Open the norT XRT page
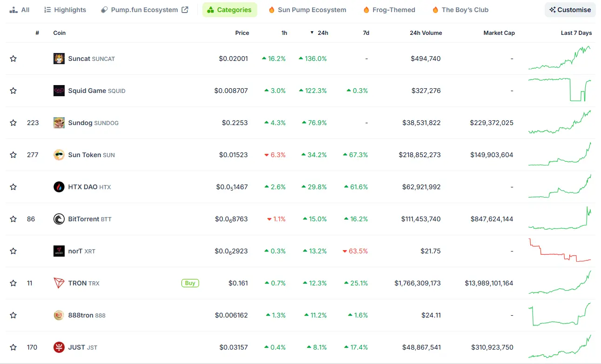This screenshot has width=601, height=364. pyautogui.click(x=82, y=251)
